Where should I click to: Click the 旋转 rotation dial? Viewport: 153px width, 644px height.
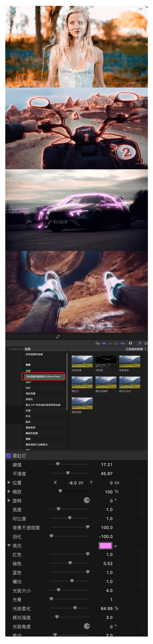pos(87,500)
